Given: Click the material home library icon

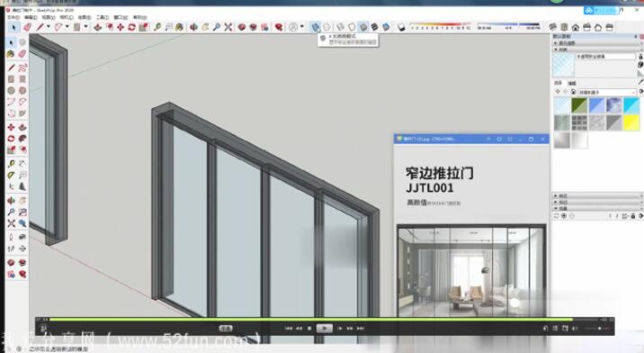Looking at the screenshot, I should click(573, 92).
